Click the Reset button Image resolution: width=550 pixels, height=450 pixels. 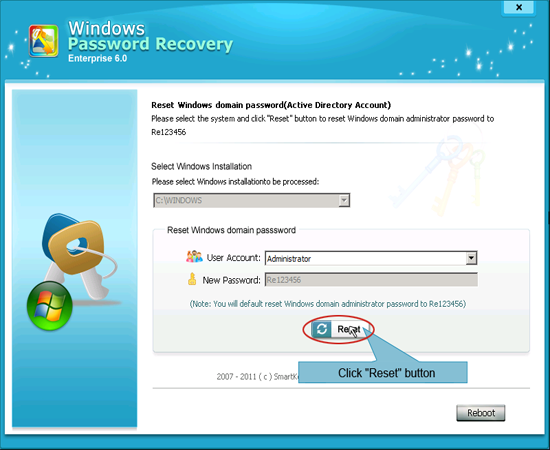(340, 329)
